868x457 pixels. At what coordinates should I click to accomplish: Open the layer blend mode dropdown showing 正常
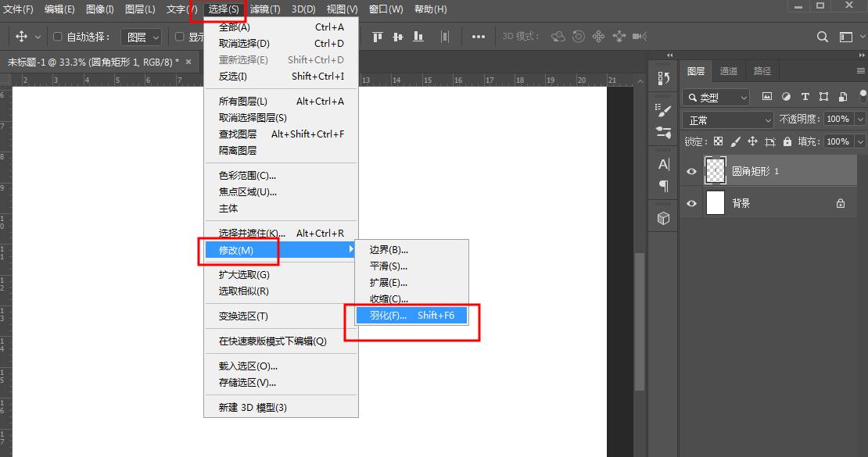(x=727, y=118)
